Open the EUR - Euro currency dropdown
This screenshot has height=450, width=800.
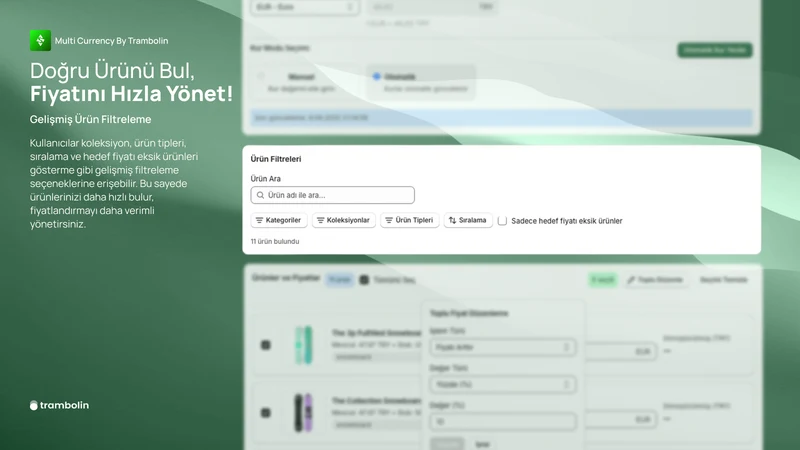click(305, 7)
